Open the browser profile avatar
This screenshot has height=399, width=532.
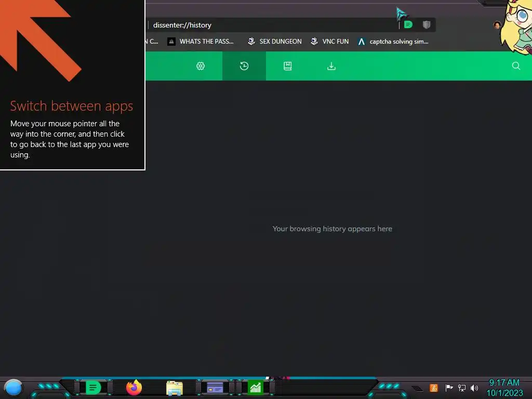click(x=497, y=25)
